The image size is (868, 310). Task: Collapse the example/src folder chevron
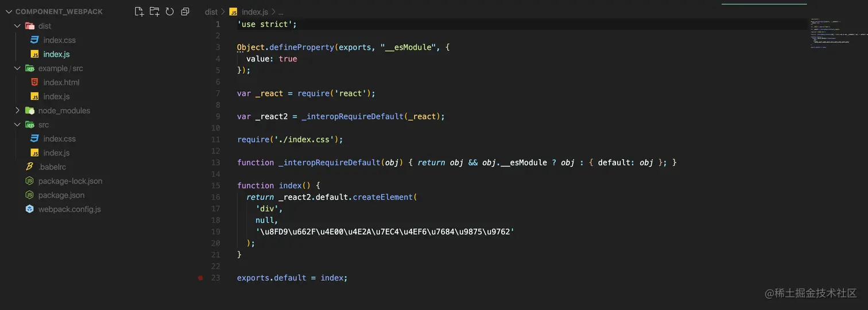click(17, 68)
